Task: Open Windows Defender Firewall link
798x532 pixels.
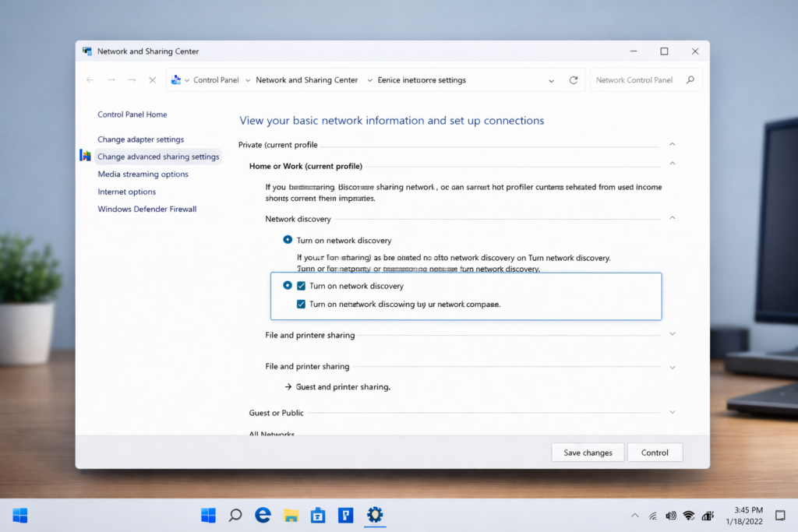Action: click(x=147, y=210)
